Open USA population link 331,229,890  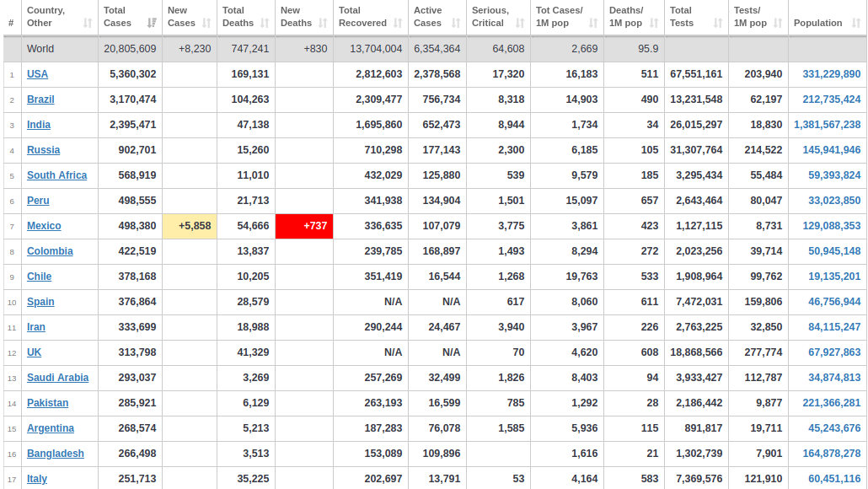[832, 74]
